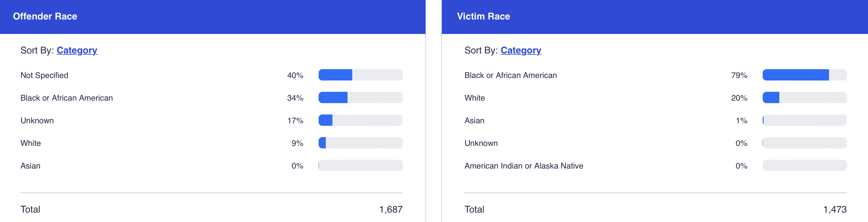Select the 40% value in Offender Race
The height and width of the screenshot is (222, 868).
pos(295,75)
